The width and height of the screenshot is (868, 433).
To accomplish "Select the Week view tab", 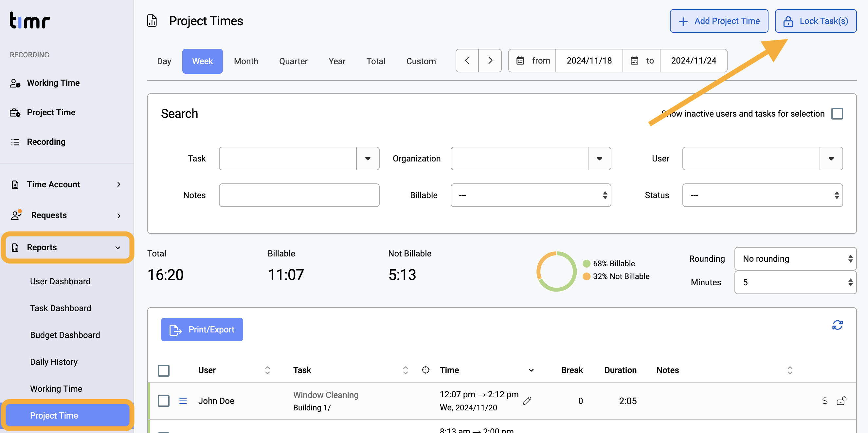I will pos(202,61).
